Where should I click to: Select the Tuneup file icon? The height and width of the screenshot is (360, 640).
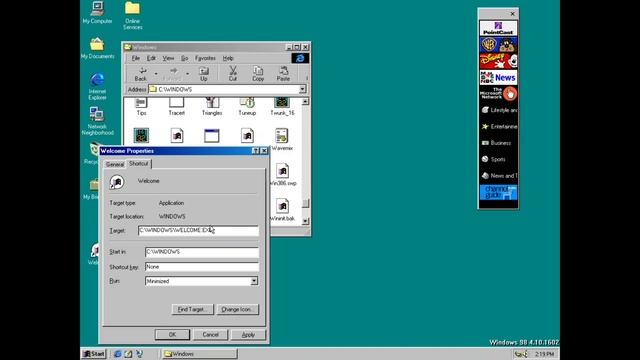click(247, 107)
